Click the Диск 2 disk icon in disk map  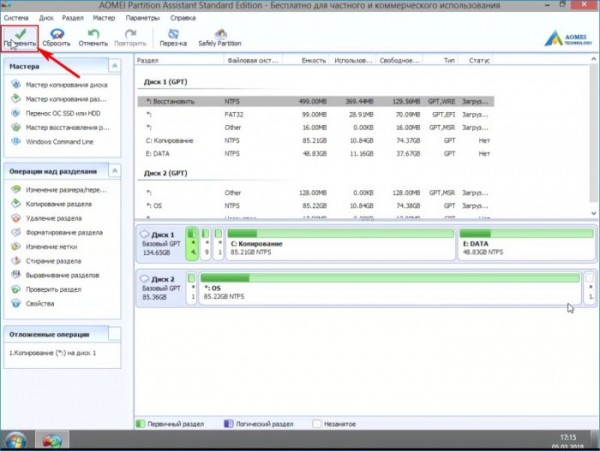[145, 278]
